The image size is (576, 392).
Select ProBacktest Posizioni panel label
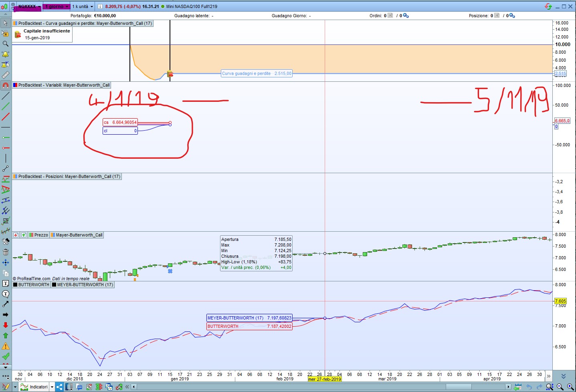(x=67, y=176)
